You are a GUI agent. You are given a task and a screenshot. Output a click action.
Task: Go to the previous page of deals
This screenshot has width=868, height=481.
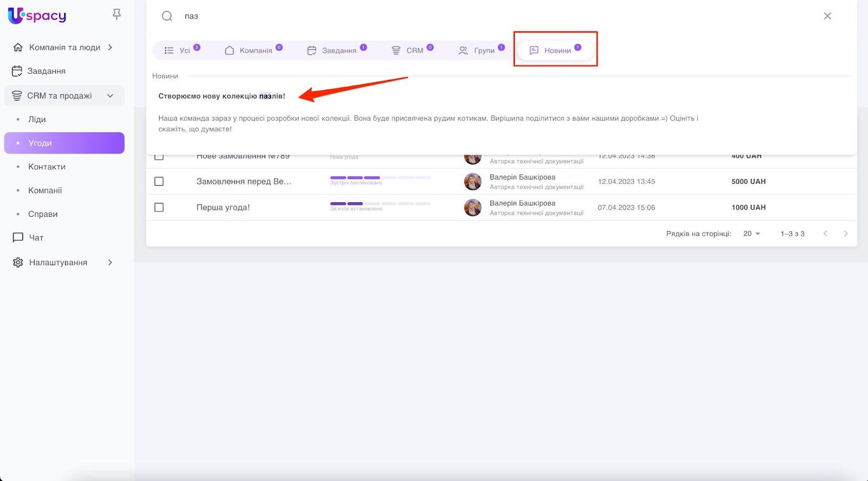tap(825, 234)
